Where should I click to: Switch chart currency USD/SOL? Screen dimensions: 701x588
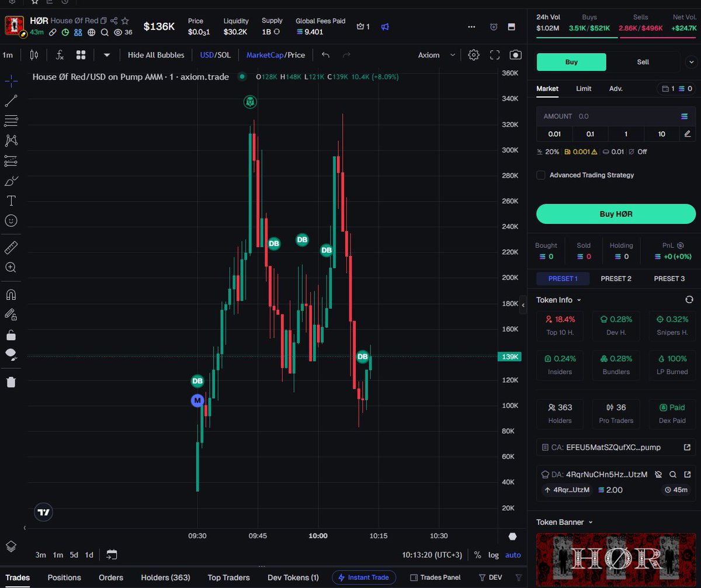pyautogui.click(x=215, y=55)
